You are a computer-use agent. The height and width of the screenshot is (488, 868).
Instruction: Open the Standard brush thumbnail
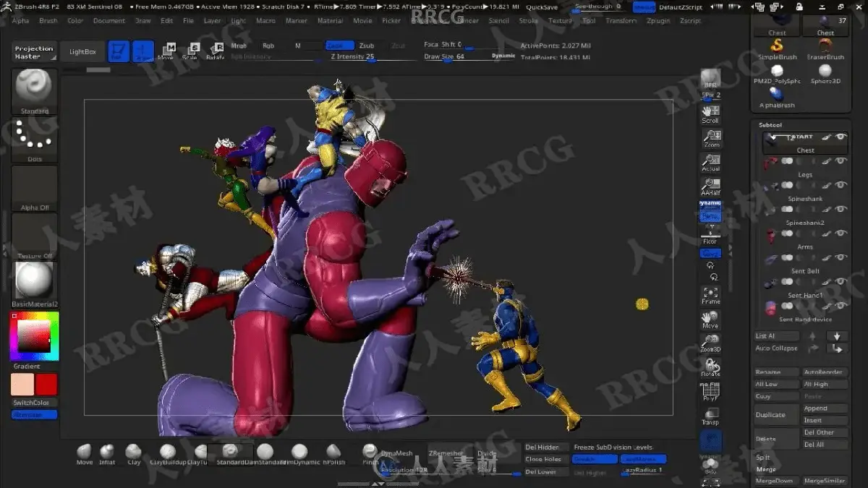pyautogui.click(x=34, y=92)
